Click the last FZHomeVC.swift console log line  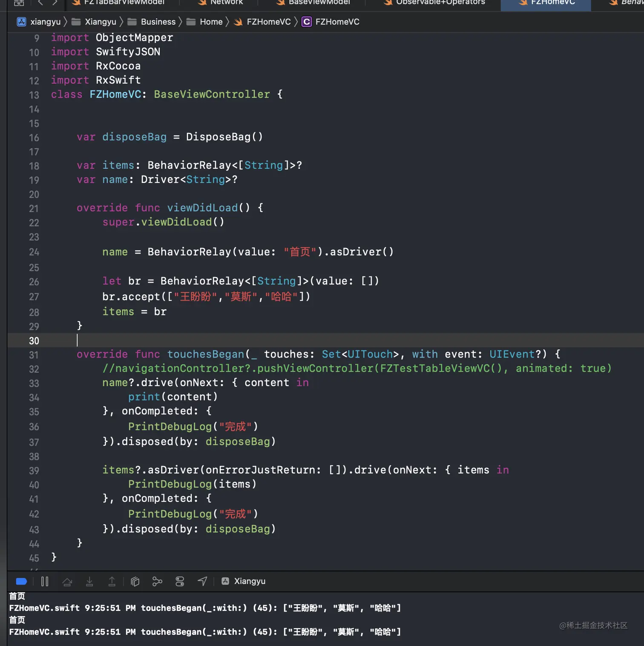(x=205, y=632)
